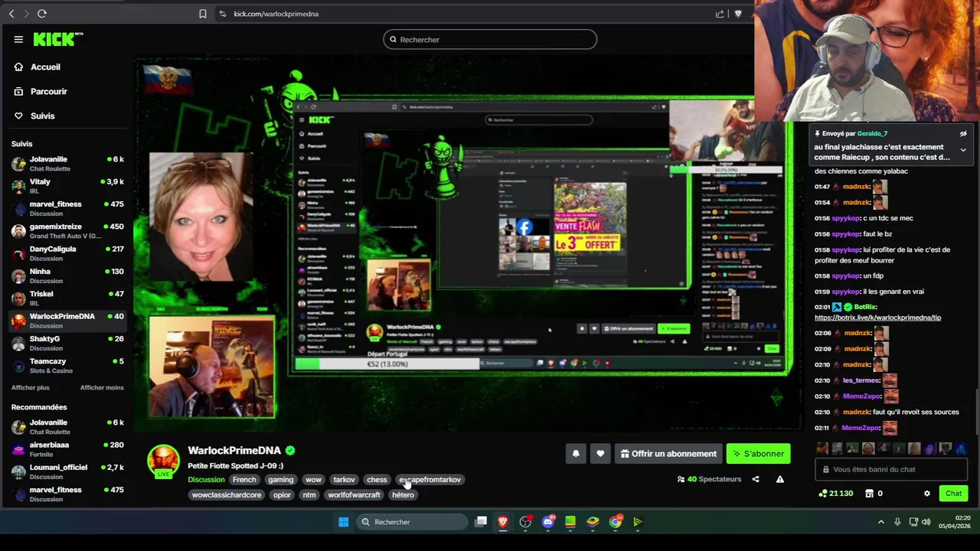980x551 pixels.
Task: Click the Kick logo
Action: 57,39
